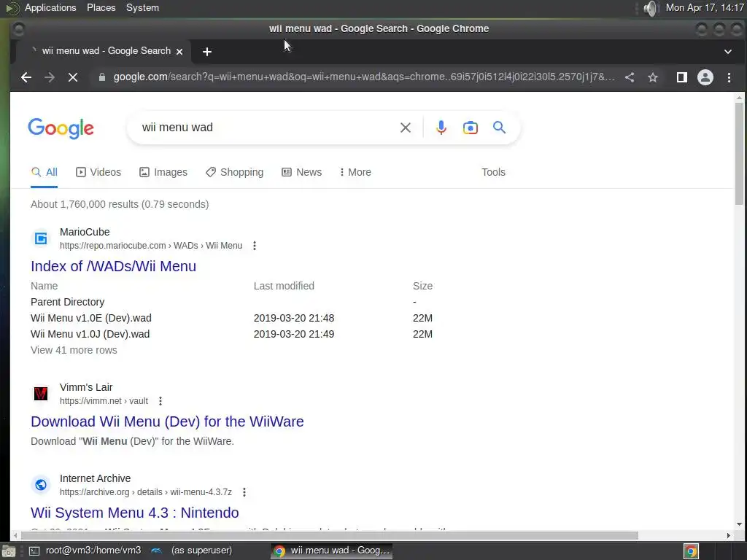Open Chrome's three-dot menu
This screenshot has height=560, width=747.
pyautogui.click(x=729, y=77)
